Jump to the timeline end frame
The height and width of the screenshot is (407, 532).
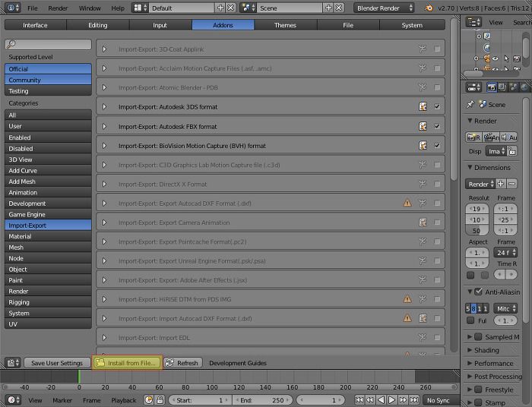(x=414, y=400)
